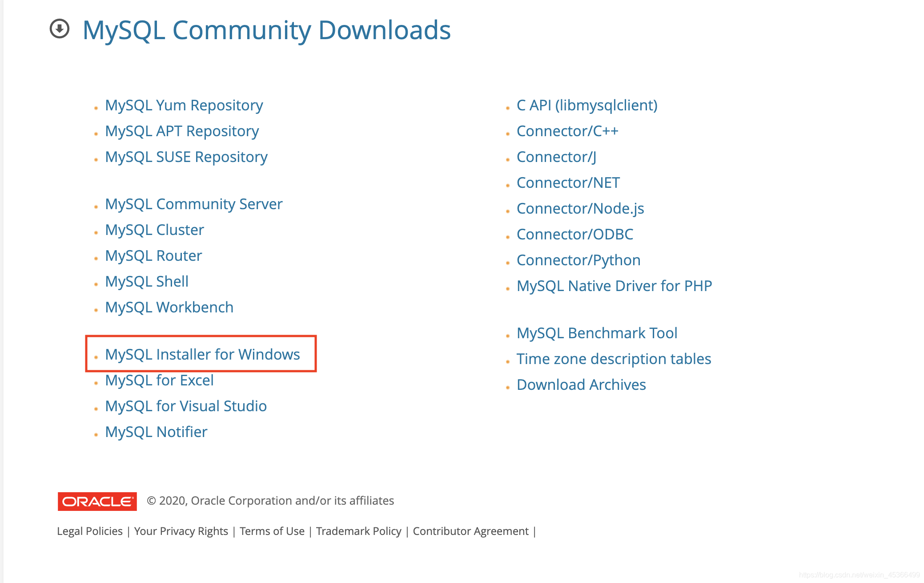Open the MySQL for Excel link
Image resolution: width=924 pixels, height=583 pixels.
point(160,381)
